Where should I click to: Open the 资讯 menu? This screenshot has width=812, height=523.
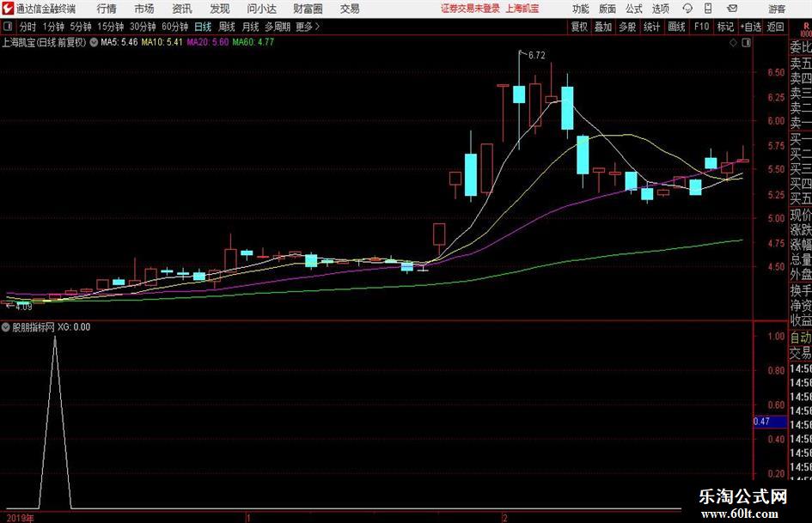click(x=182, y=9)
